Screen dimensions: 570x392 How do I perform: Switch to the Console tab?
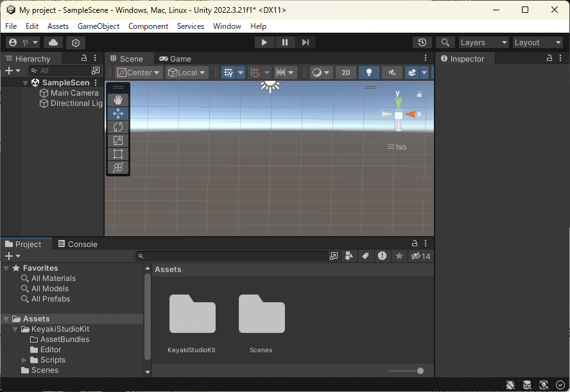[x=78, y=244]
